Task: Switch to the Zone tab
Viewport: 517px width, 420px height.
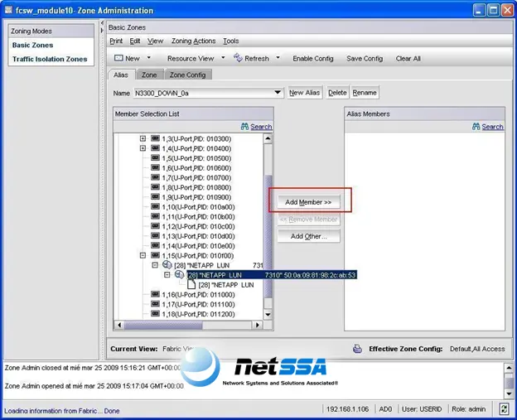Action: (x=149, y=75)
